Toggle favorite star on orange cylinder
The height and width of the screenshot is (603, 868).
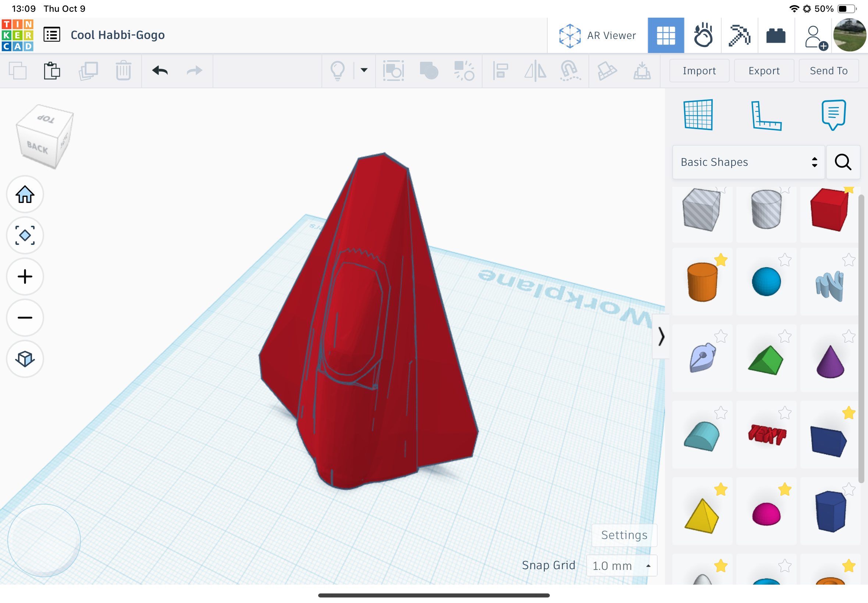click(721, 260)
